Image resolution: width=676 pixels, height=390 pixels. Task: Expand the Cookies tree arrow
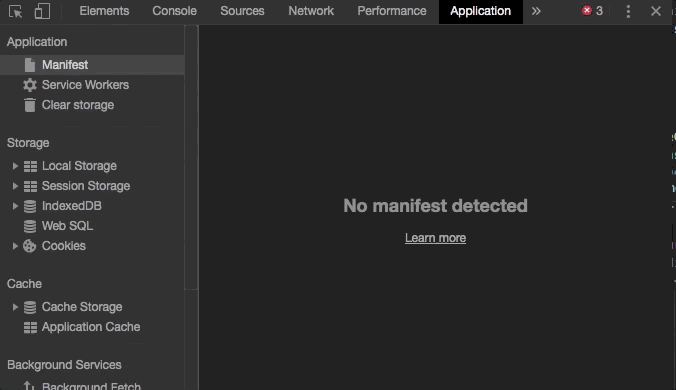click(15, 246)
